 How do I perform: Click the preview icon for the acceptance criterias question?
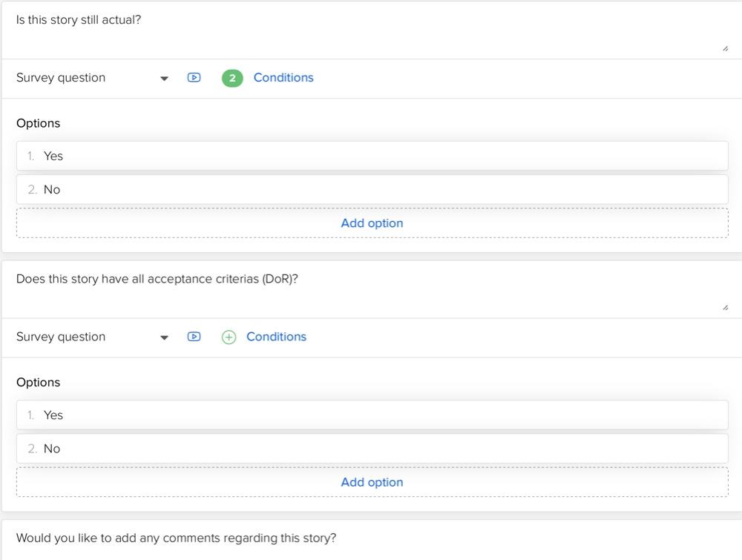pos(194,337)
